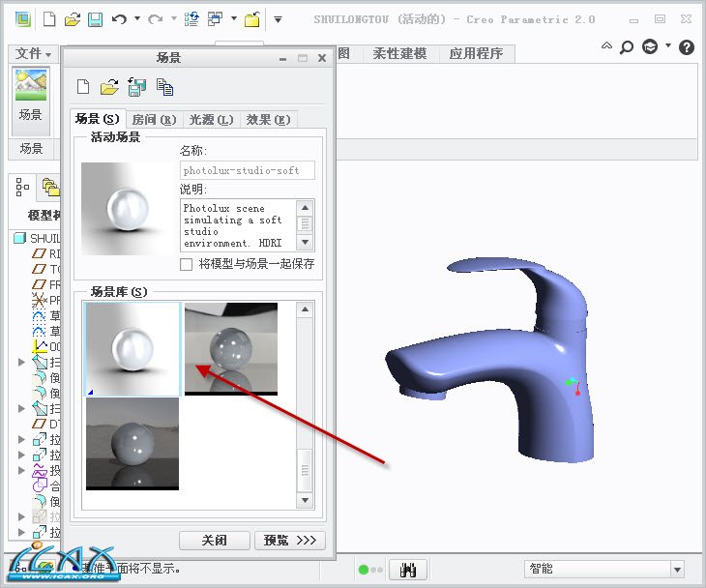Open the 文件 menu
This screenshot has height=588, width=706.
pyautogui.click(x=33, y=54)
